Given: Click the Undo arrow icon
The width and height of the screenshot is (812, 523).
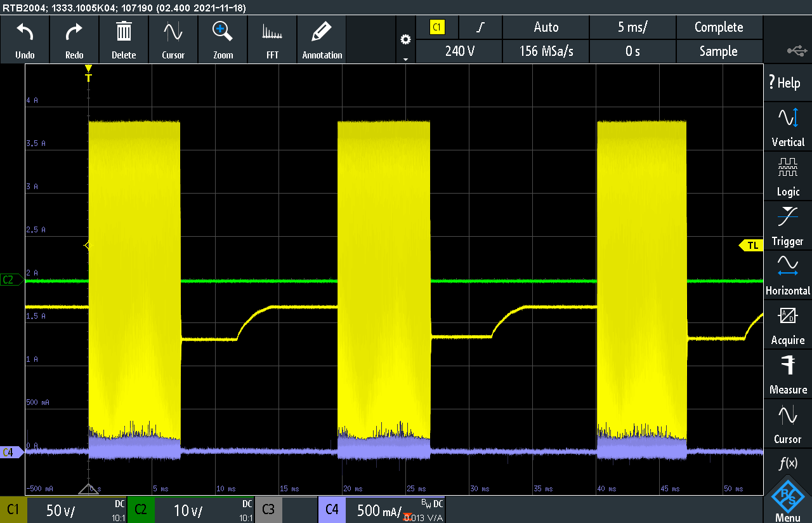Looking at the screenshot, I should [25, 32].
